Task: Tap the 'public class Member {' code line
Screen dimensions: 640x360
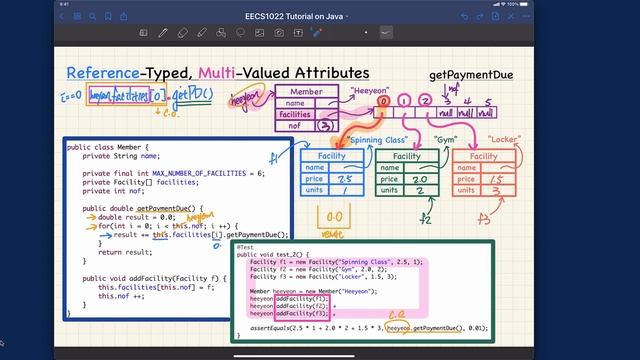Action: tap(108, 147)
